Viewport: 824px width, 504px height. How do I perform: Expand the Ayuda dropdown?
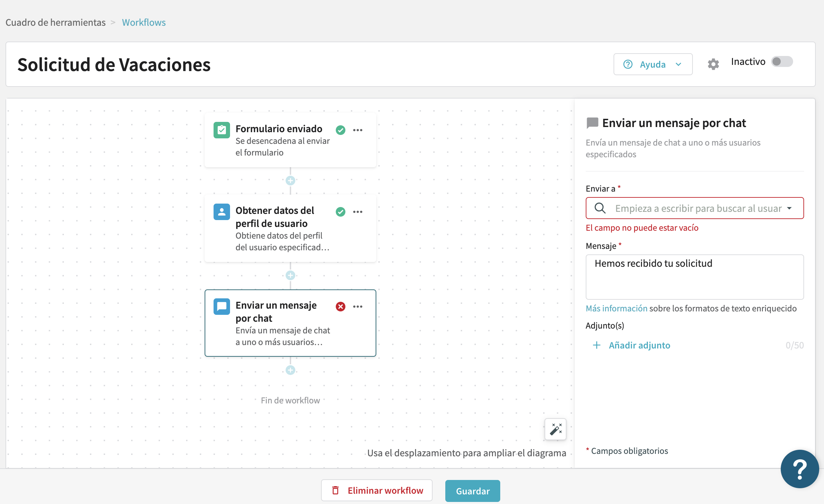point(653,64)
